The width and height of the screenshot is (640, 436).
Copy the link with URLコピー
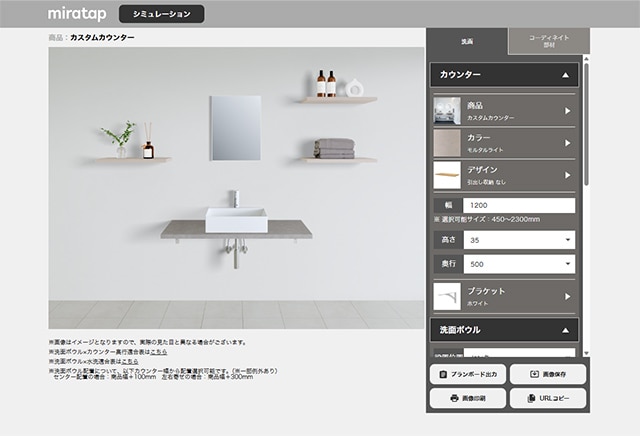click(547, 398)
